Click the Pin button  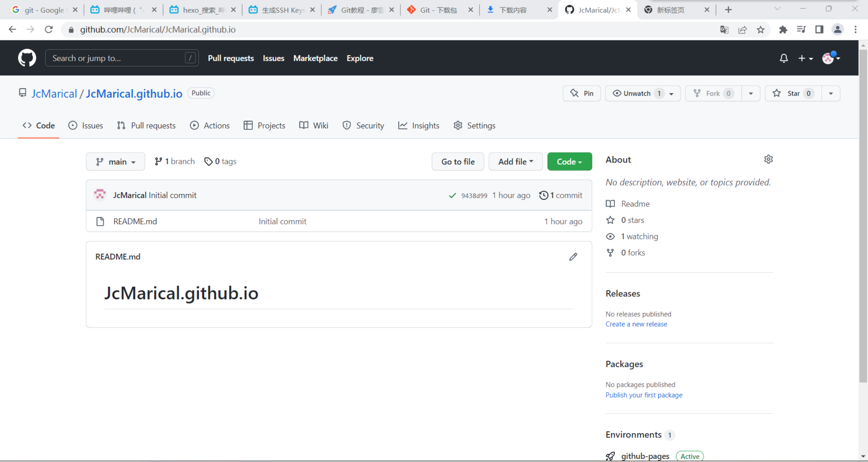click(x=582, y=93)
